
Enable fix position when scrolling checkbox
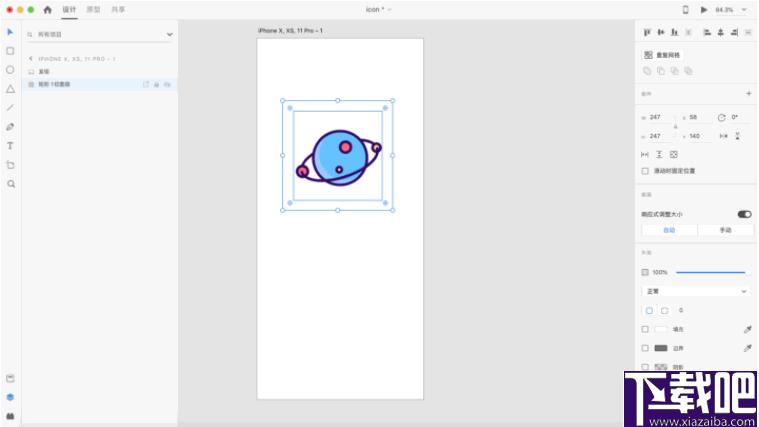[x=645, y=171]
